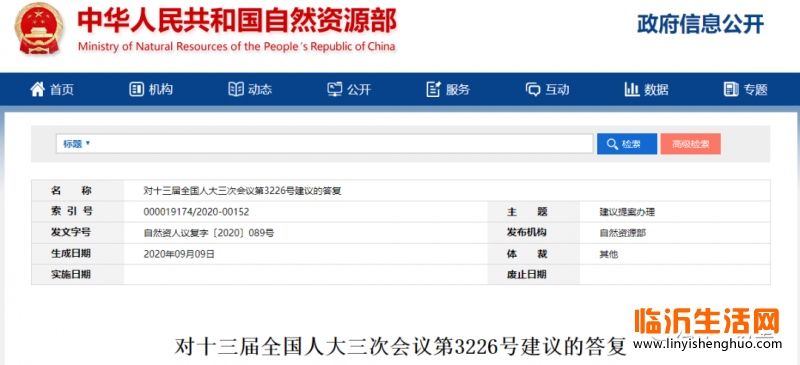Image resolution: width=800 pixels, height=365 pixels.
Task: Click the 机构 organization icon
Action: 136,89
